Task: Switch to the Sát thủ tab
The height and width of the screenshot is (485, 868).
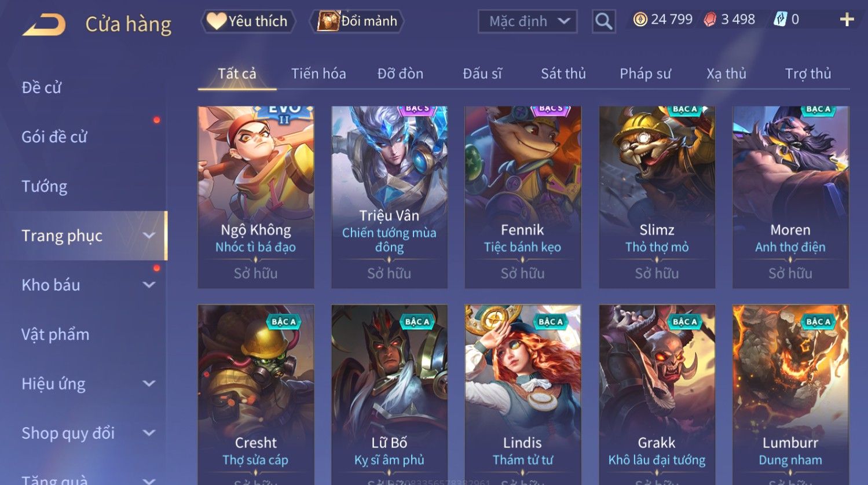Action: point(563,74)
